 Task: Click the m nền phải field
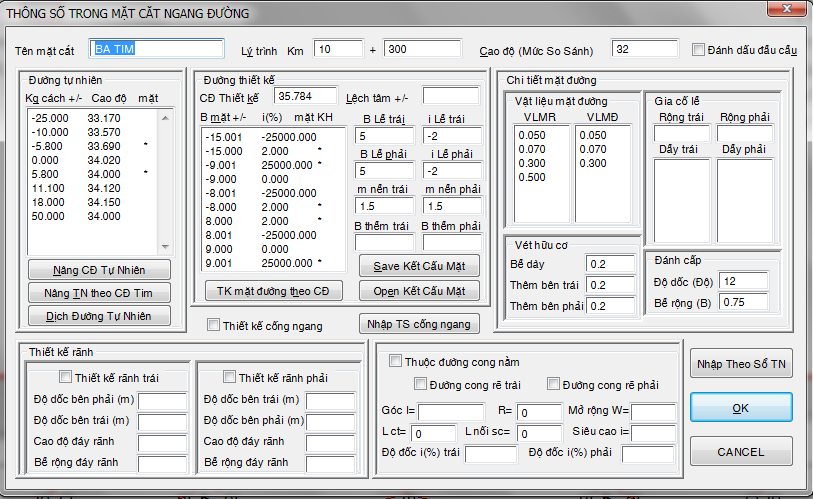tap(452, 206)
